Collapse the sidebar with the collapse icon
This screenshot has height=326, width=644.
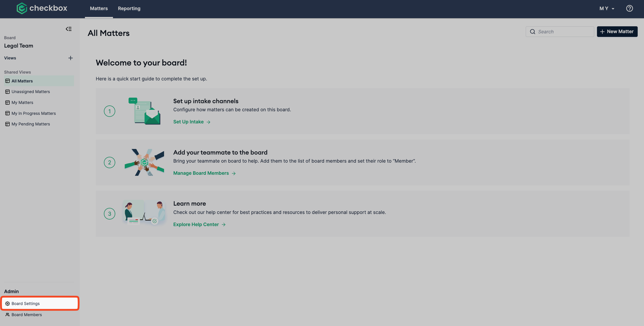click(x=68, y=29)
